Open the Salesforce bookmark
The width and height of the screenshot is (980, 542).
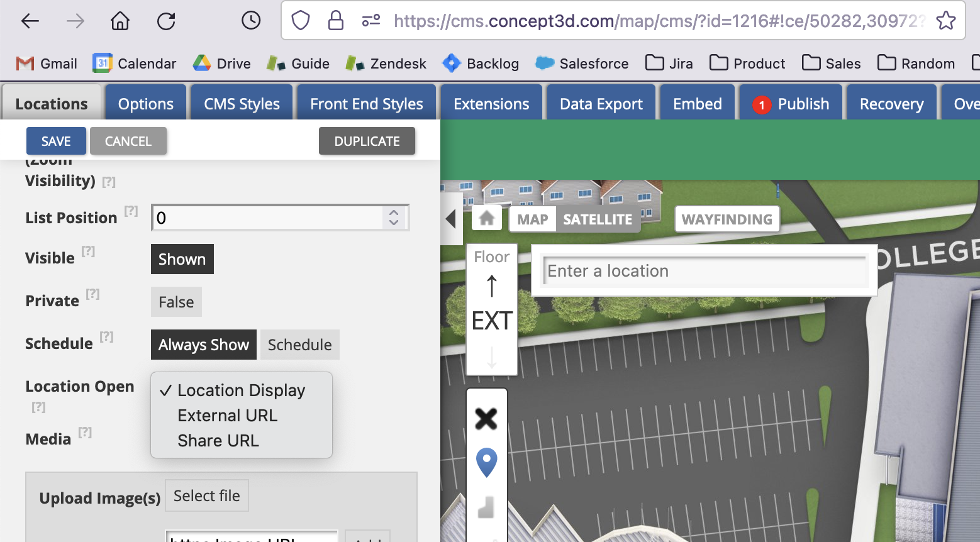582,64
